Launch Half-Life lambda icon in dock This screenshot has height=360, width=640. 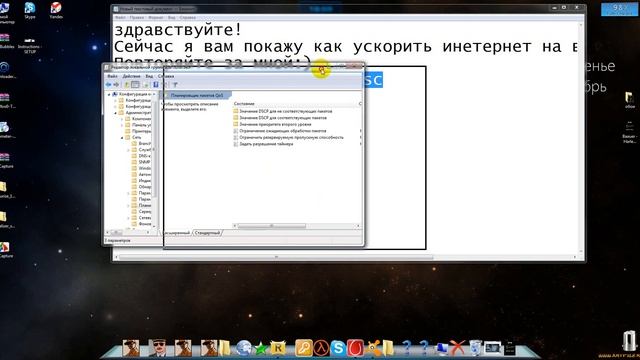pyautogui.click(x=321, y=348)
